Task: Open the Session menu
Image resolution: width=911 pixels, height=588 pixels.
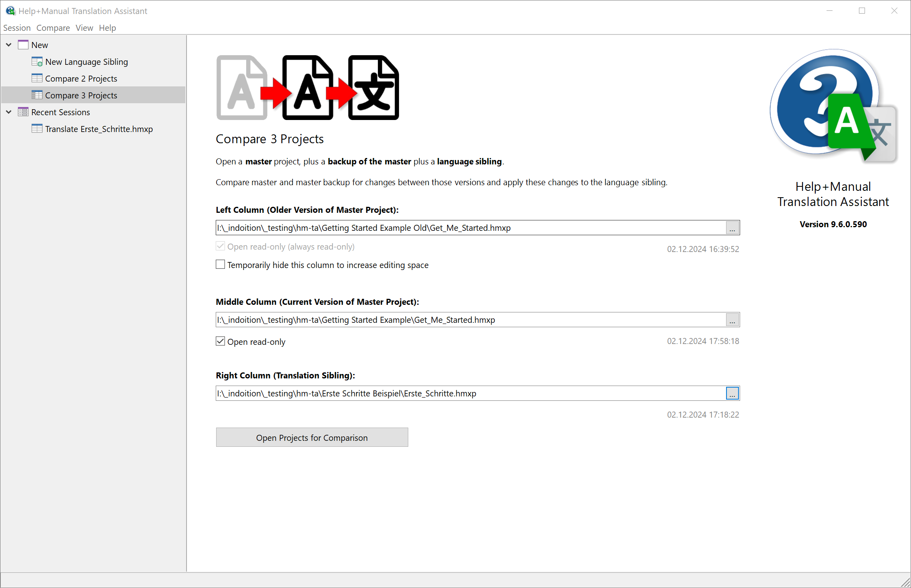Action: coord(17,28)
